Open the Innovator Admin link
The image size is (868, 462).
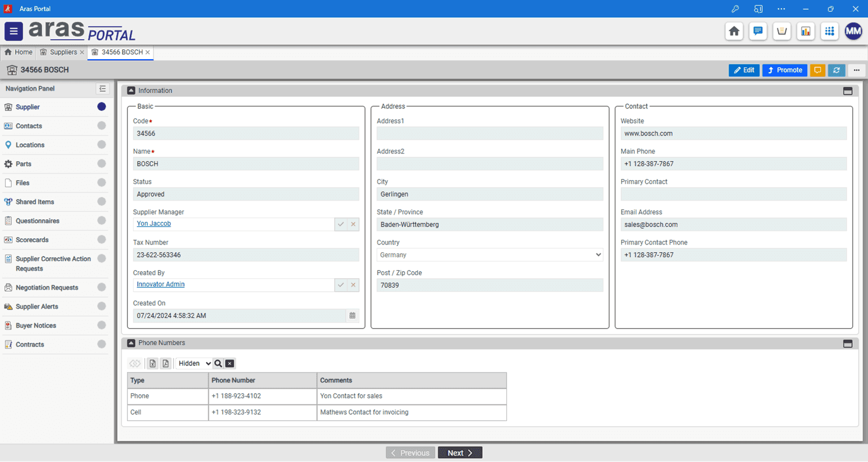[x=161, y=284]
